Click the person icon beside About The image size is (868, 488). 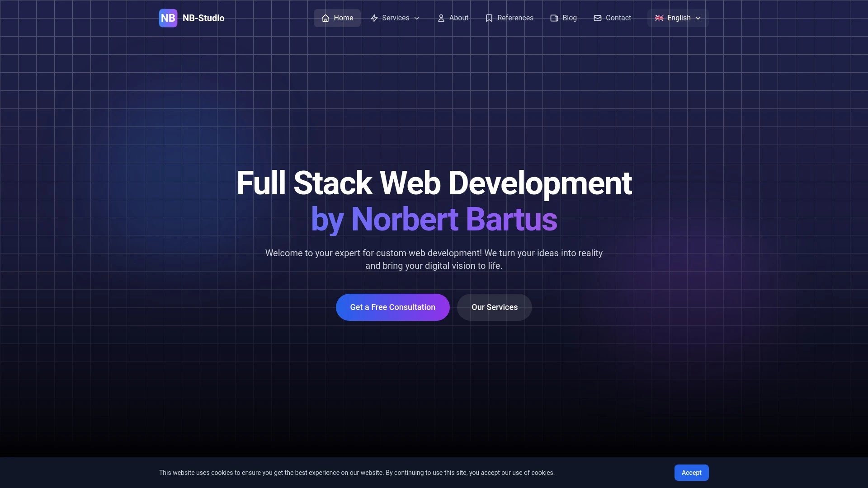click(441, 18)
